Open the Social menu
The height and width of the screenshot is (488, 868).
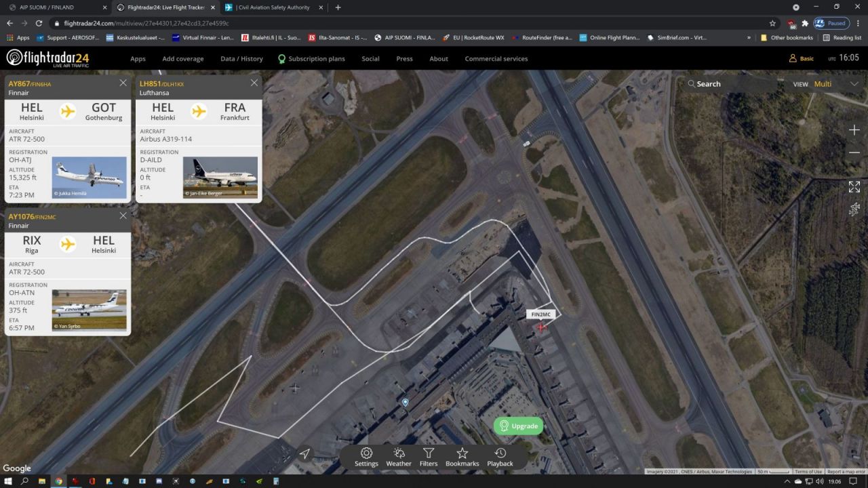point(370,59)
